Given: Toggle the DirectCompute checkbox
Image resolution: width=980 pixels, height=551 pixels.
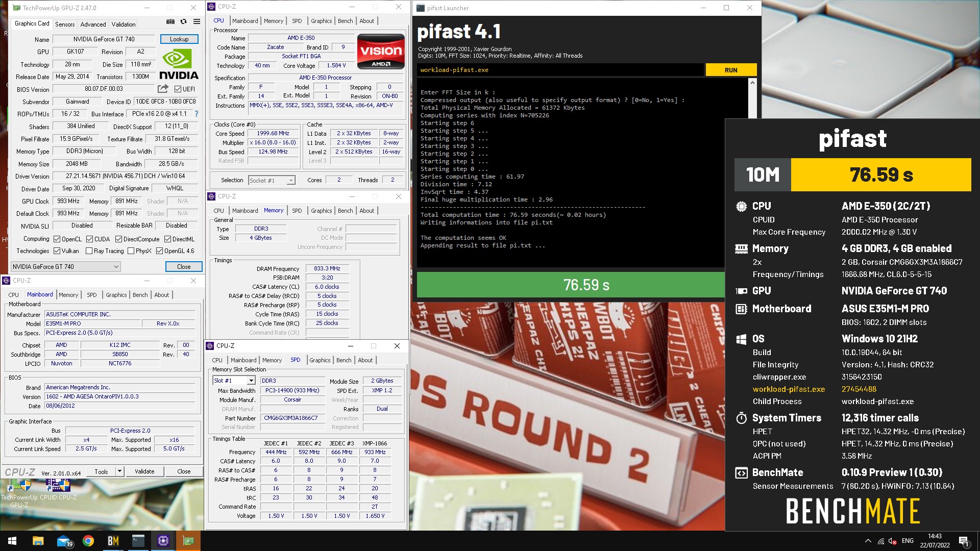Looking at the screenshot, I should coord(118,239).
